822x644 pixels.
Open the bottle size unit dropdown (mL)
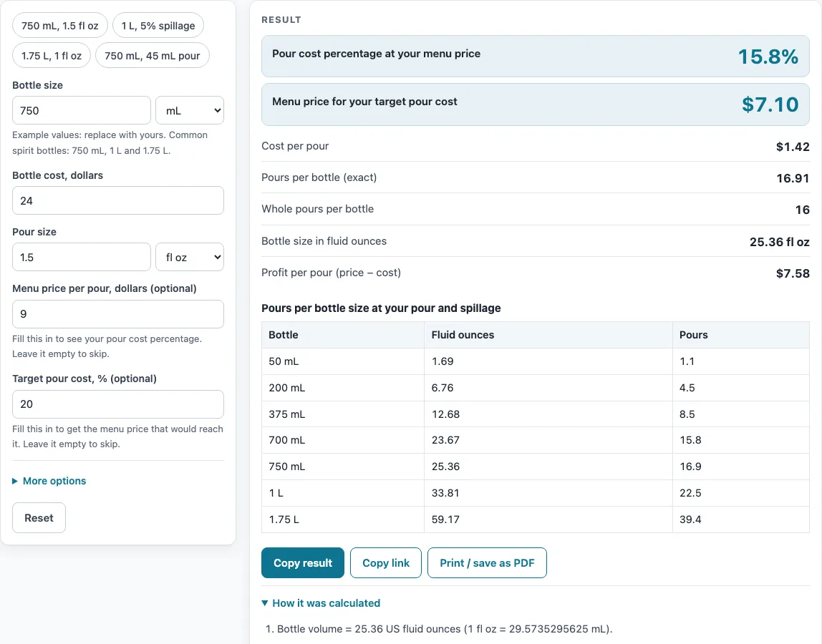pos(190,111)
